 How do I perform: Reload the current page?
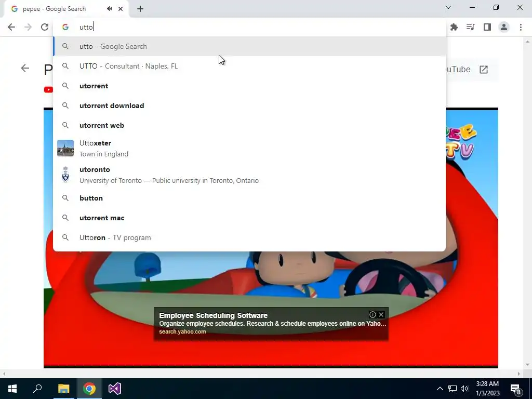45,27
